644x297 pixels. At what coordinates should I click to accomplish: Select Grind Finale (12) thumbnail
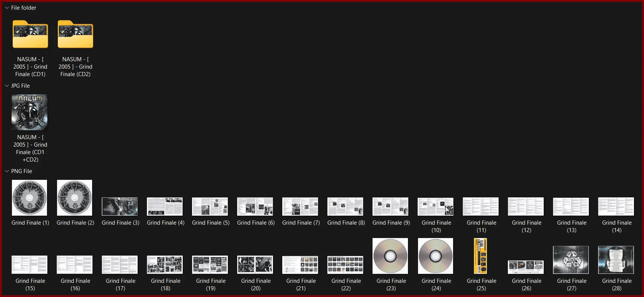526,206
